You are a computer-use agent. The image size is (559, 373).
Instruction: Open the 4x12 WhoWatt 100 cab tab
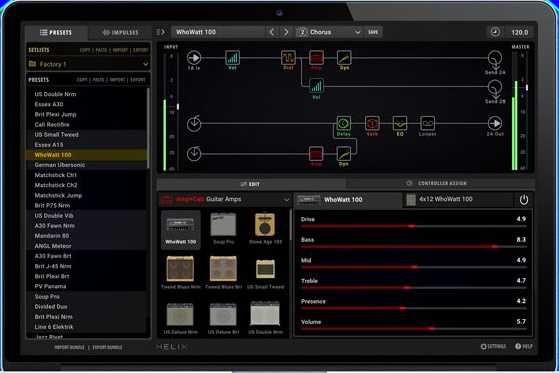point(458,199)
